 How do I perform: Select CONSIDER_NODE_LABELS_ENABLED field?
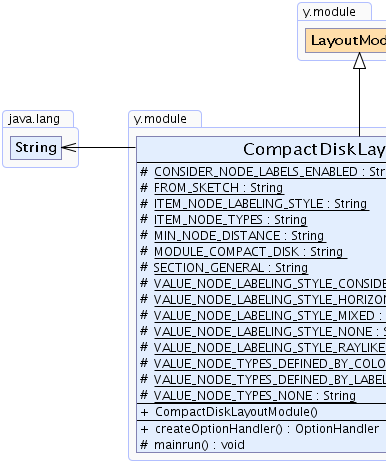(x=269, y=172)
